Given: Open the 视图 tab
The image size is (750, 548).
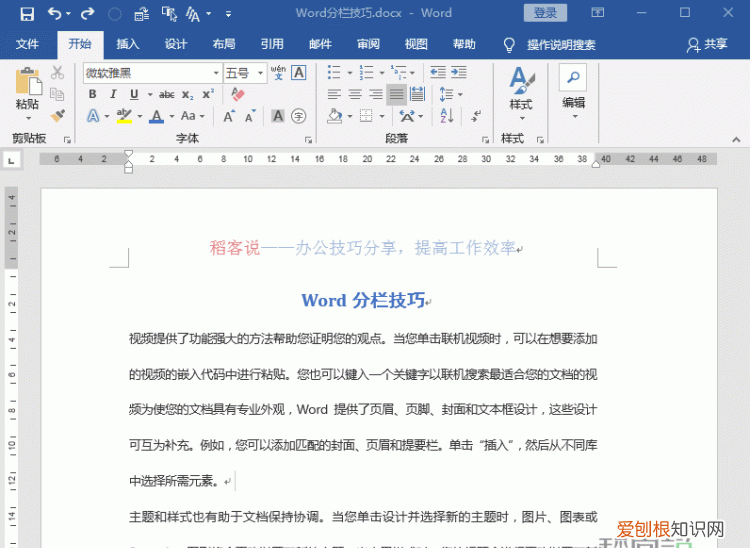Looking at the screenshot, I should click(x=416, y=44).
